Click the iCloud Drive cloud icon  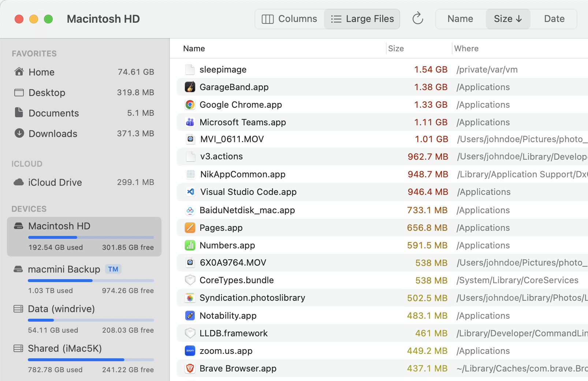coord(19,182)
